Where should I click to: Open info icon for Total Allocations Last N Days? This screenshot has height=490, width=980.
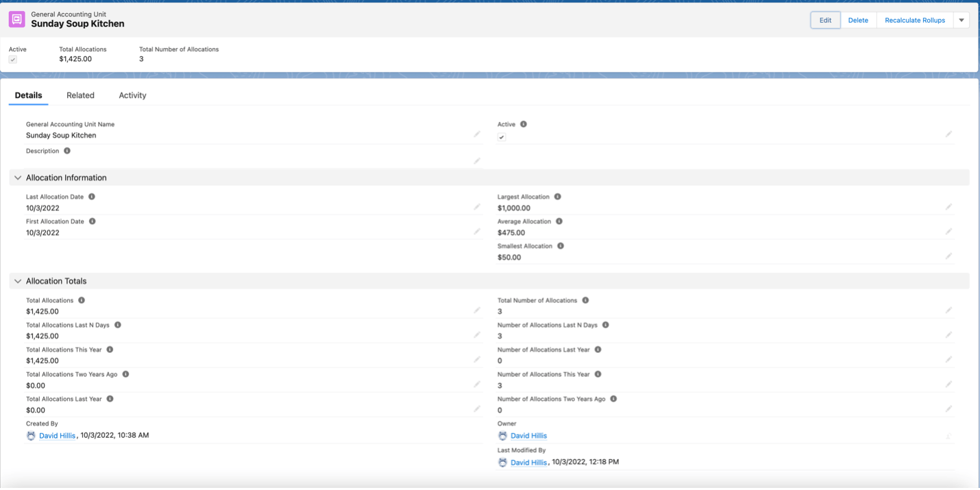coord(118,325)
